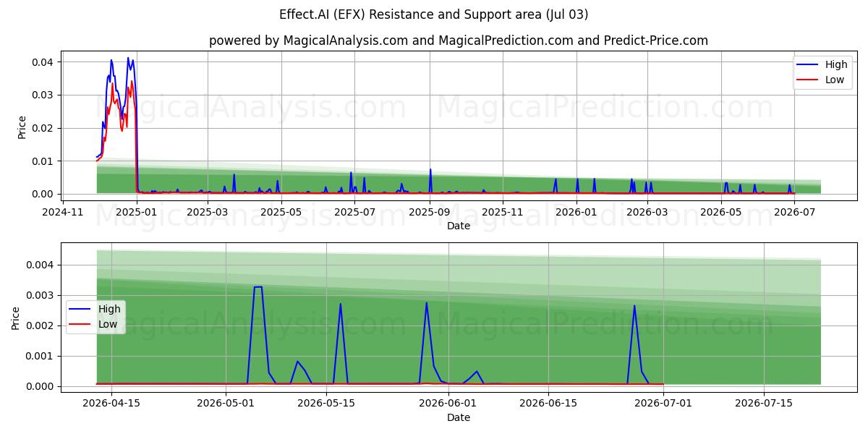868x434 pixels.
Task: Click 'Low' in the bottom chart legend
Action: 108,324
